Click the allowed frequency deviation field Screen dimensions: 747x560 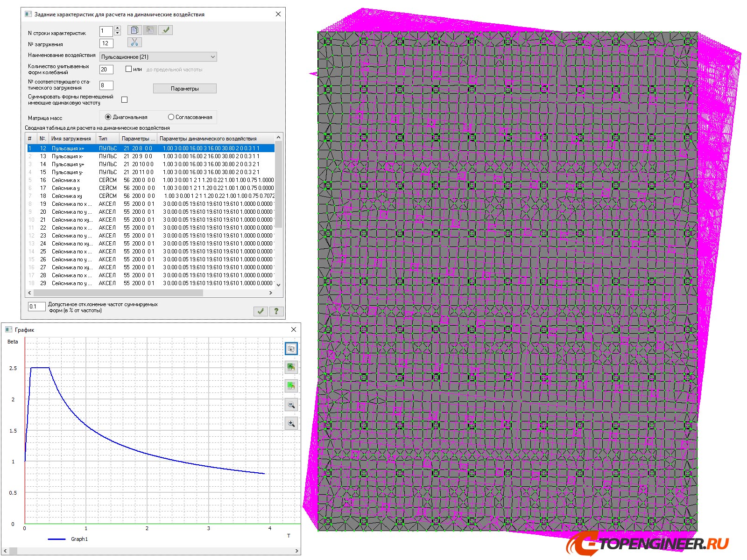[36, 307]
